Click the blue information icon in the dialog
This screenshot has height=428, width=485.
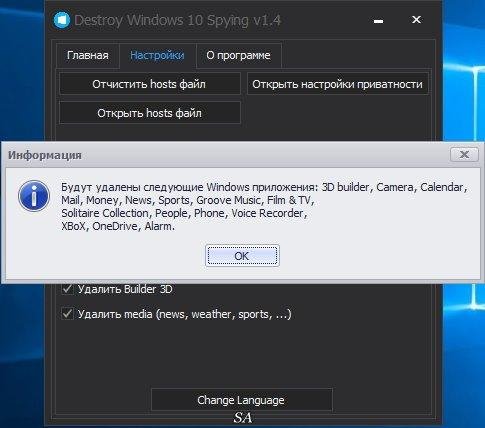[34, 196]
